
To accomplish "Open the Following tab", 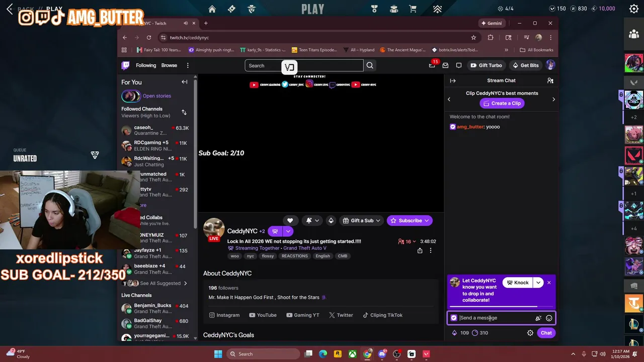I will pyautogui.click(x=146, y=65).
